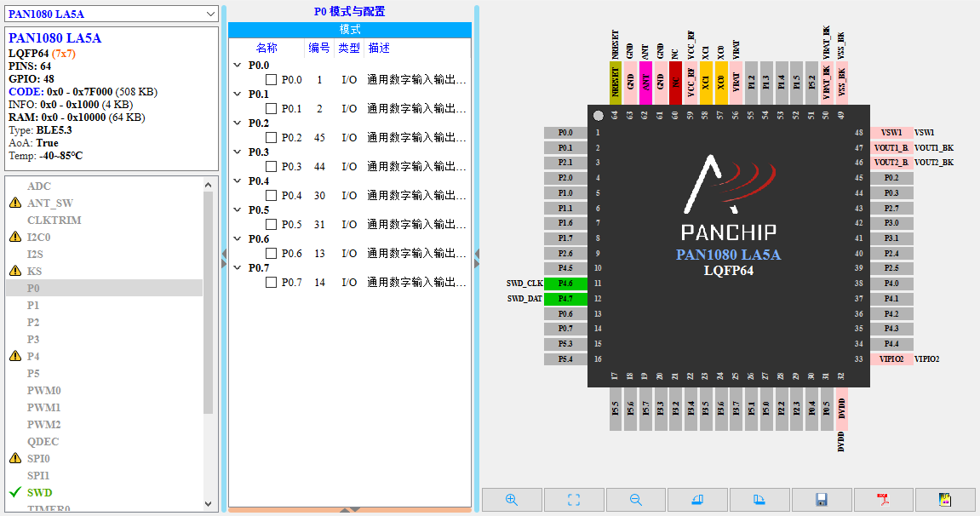
Task: Click the CODE memory range link
Action: [26, 92]
